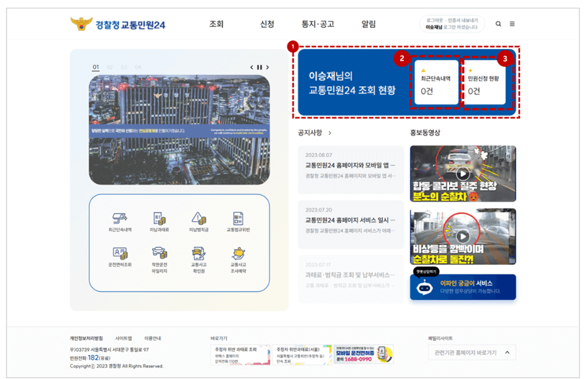Open the 최근단속내역 icon in the quick menu grid
This screenshot has width=588, height=379.
pos(120,222)
